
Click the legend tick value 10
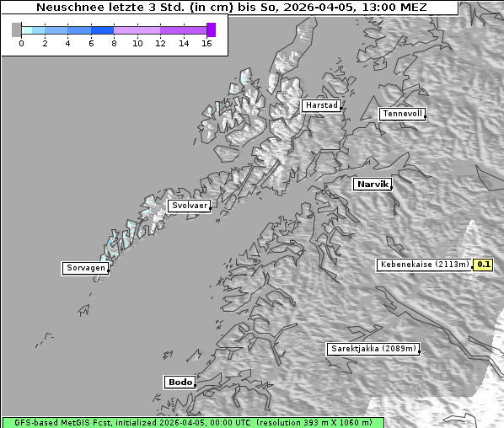pos(137,43)
